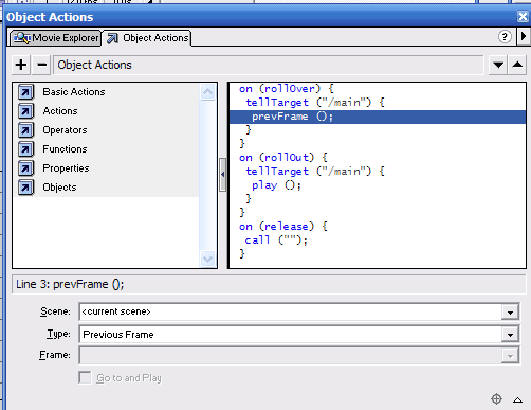Open the Frame dropdown arrow
Image resolution: width=531 pixels, height=410 pixels.
pos(510,355)
